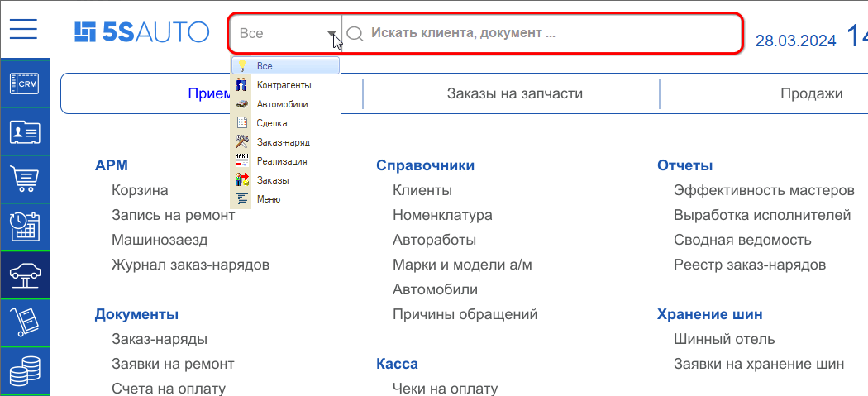868x396 pixels.
Task: Click the АРМ section heading
Action: tap(112, 165)
